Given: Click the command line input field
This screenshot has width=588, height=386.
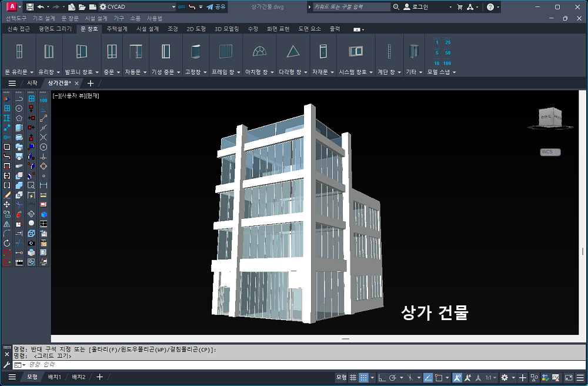Looking at the screenshot, I should click(x=294, y=365).
